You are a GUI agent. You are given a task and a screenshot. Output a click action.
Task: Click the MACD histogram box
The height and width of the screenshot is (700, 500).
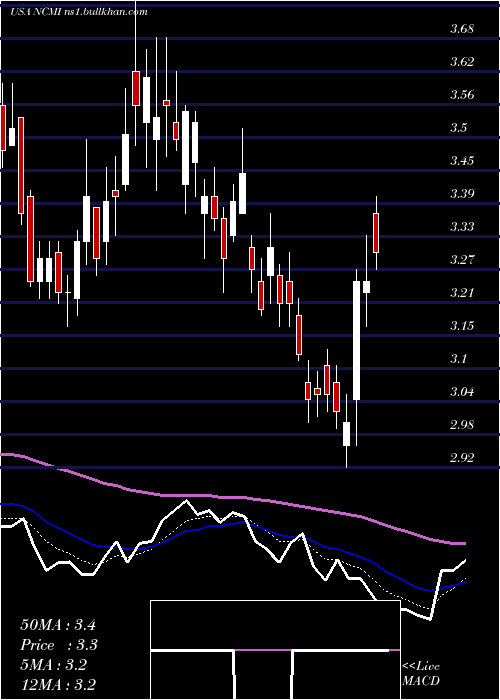tap(275, 650)
